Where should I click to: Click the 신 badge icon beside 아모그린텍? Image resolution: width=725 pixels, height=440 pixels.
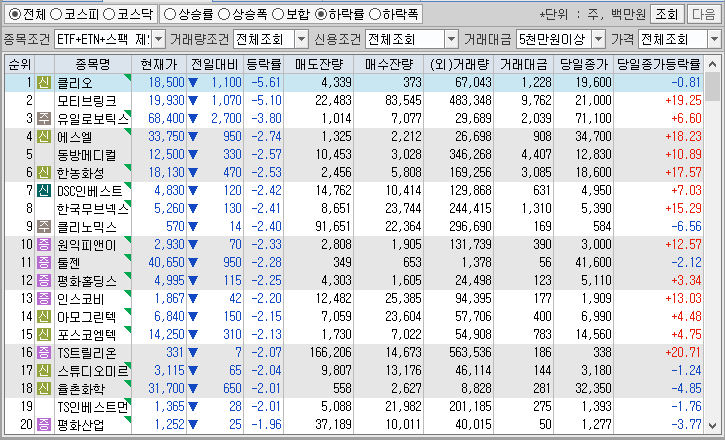click(44, 317)
